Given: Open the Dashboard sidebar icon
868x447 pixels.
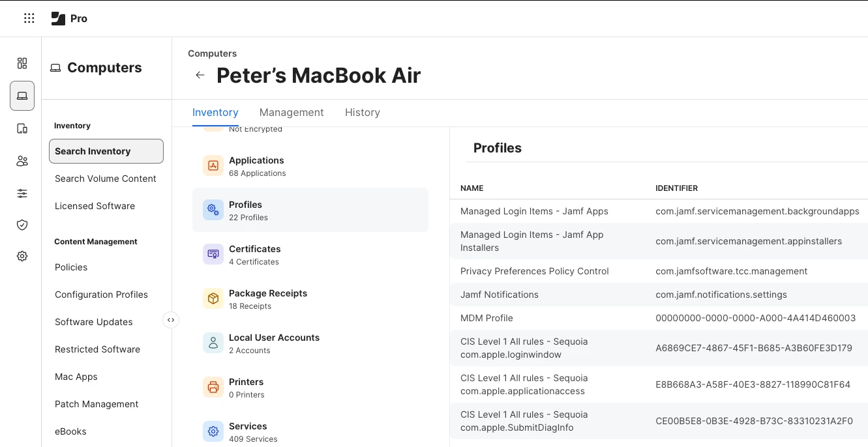Looking at the screenshot, I should pyautogui.click(x=22, y=63).
